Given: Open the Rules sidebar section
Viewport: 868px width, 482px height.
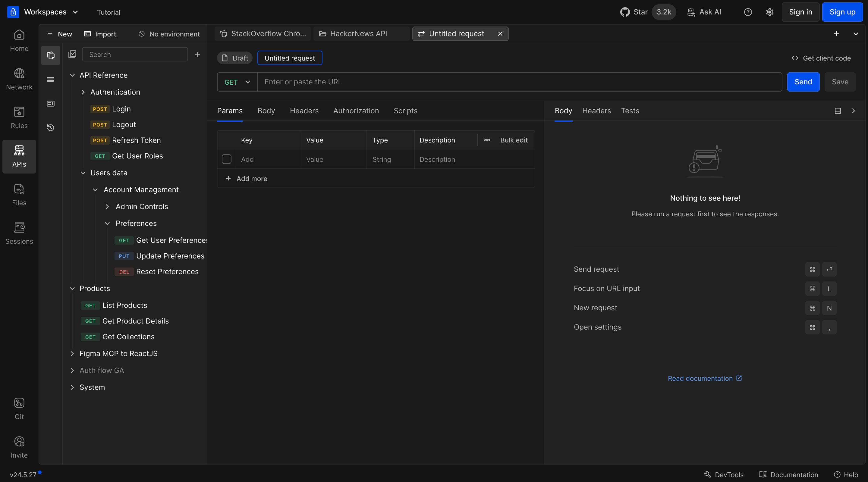Looking at the screenshot, I should click(19, 118).
